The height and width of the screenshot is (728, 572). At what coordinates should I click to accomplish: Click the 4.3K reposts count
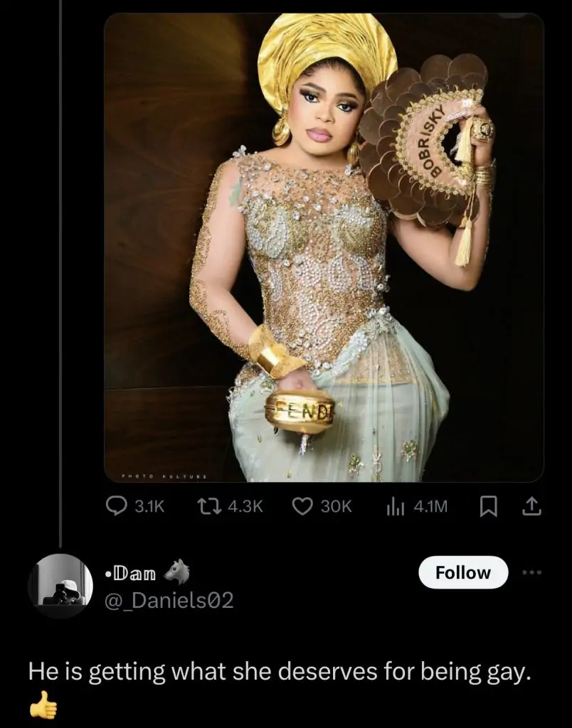point(245,505)
